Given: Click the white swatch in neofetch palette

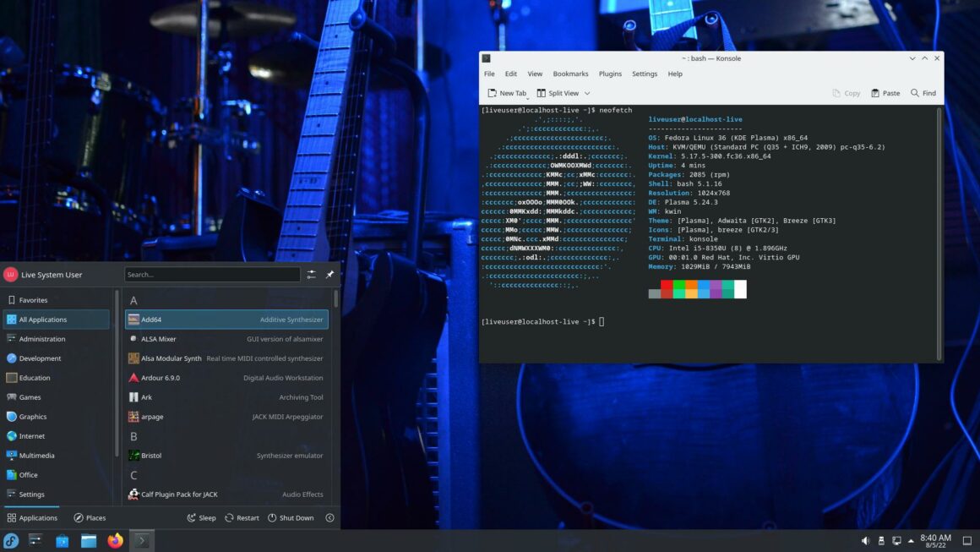Looking at the screenshot, I should (739, 289).
